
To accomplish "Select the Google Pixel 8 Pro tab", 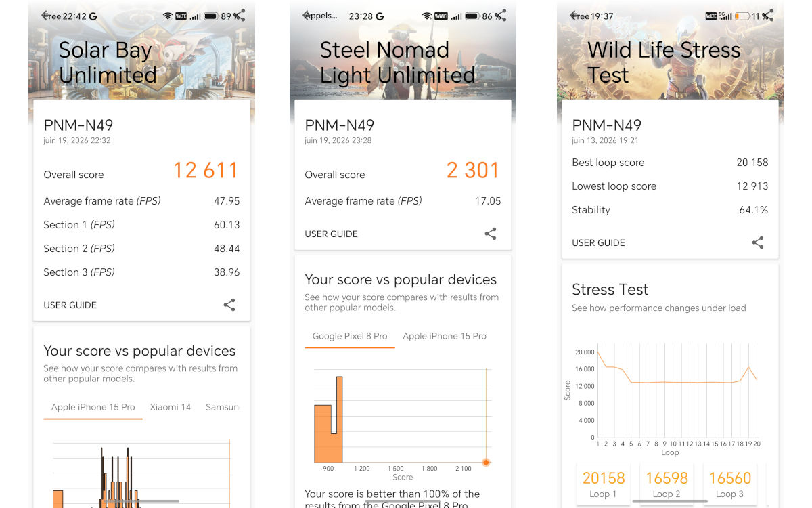I will 350,336.
